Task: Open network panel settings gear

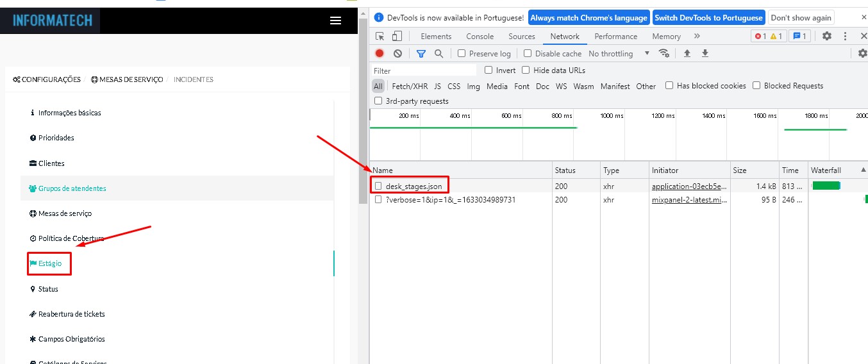Action: click(x=863, y=53)
